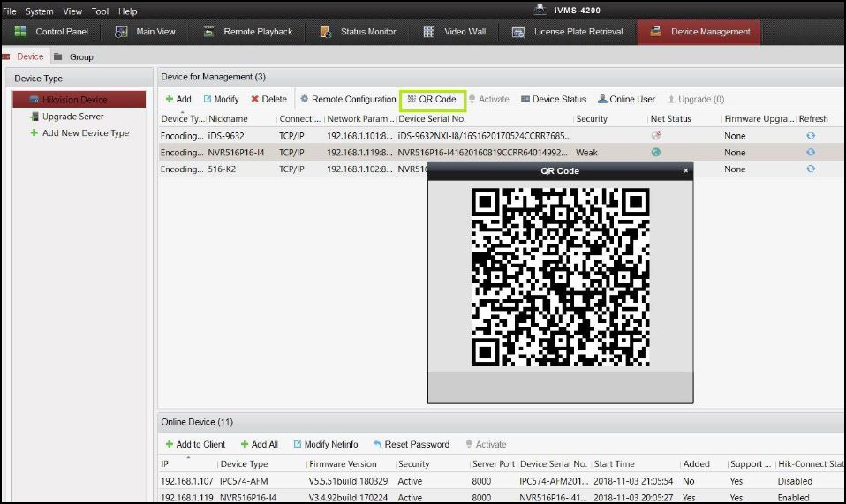
Task: Open Remote Configuration
Action: click(x=348, y=99)
